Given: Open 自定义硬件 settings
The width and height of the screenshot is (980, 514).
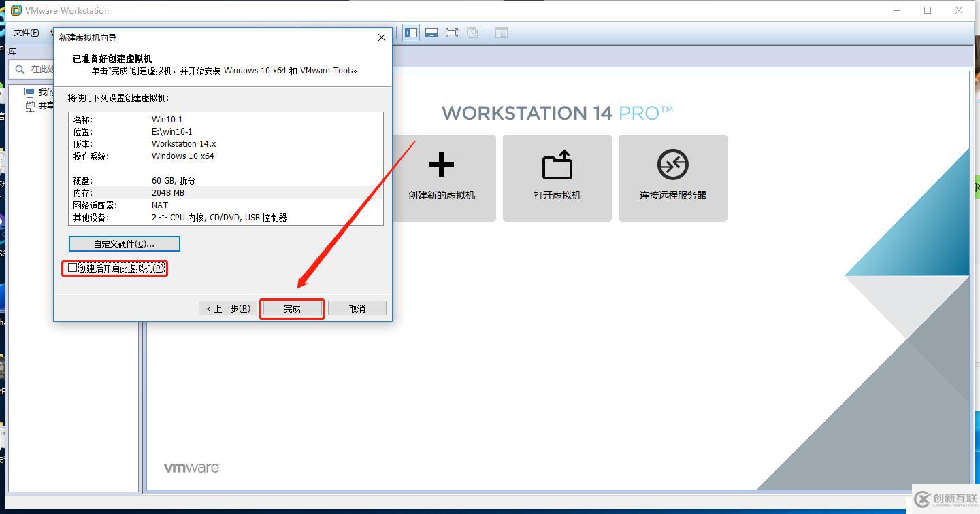Looking at the screenshot, I should point(124,243).
